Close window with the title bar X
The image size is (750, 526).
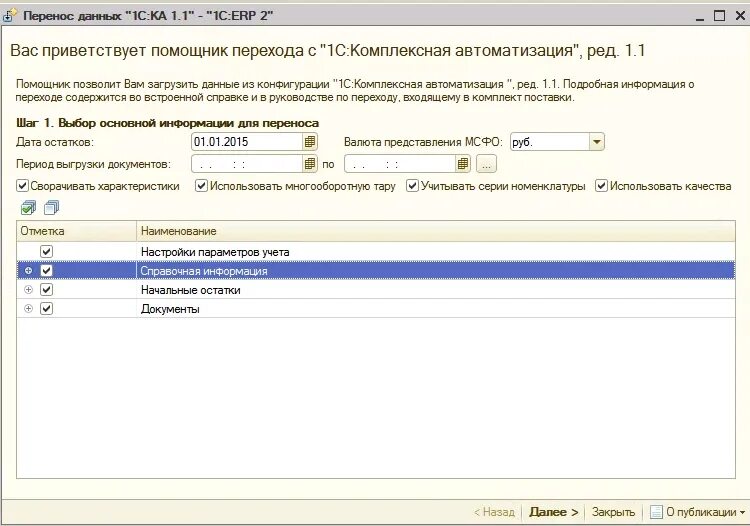pyautogui.click(x=740, y=16)
